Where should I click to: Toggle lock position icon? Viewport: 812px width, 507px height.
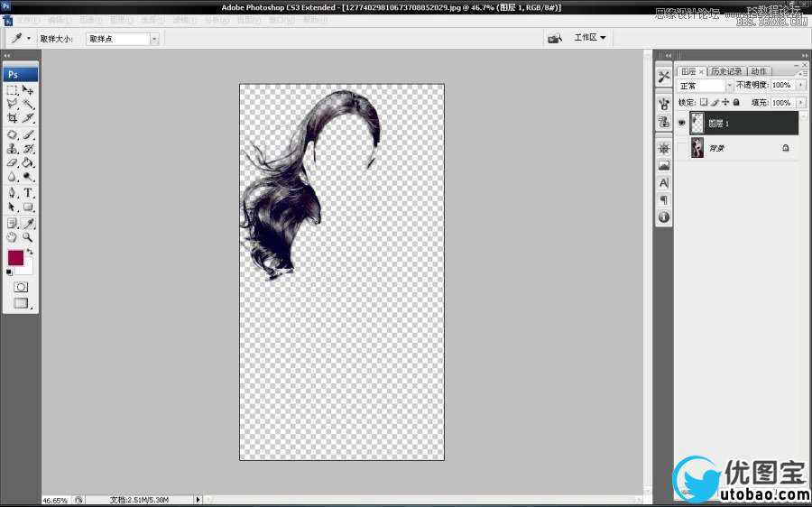click(x=725, y=103)
